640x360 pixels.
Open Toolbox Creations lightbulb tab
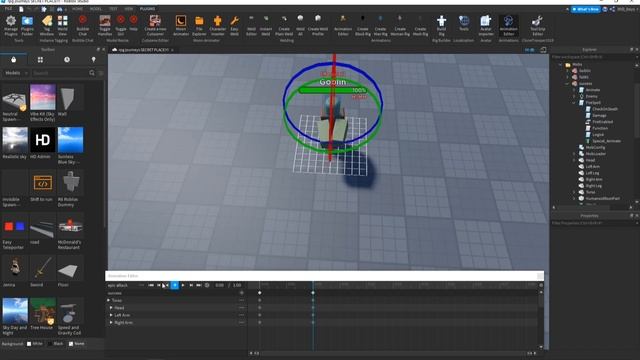pyautogui.click(x=93, y=60)
